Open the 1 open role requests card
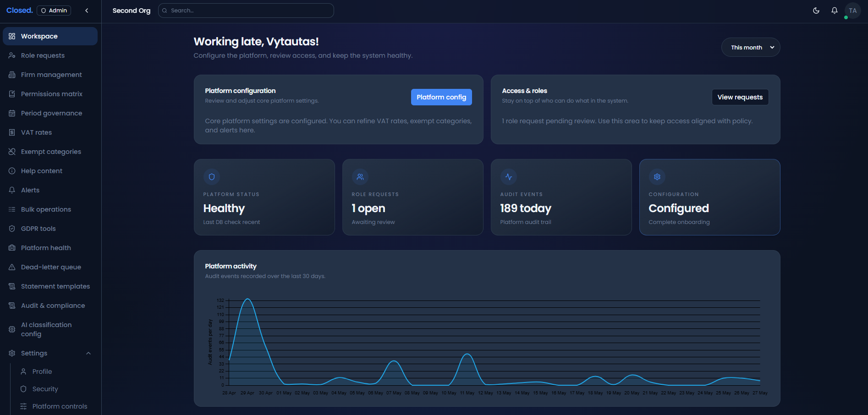The image size is (868, 415). [x=413, y=197]
